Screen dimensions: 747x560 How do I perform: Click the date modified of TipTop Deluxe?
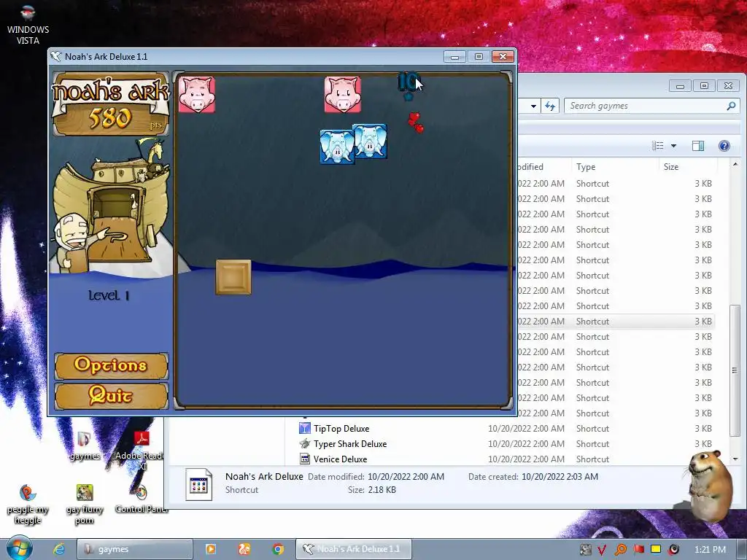[x=526, y=429]
